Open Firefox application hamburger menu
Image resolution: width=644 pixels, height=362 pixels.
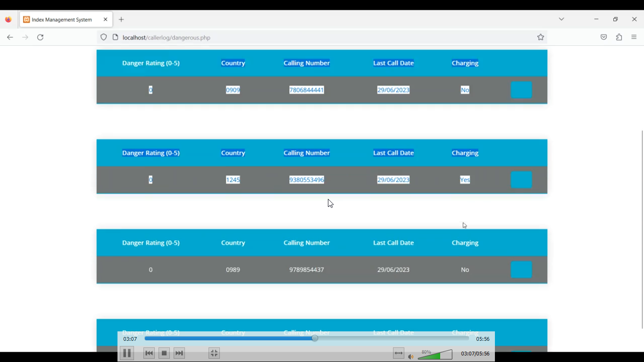(634, 37)
